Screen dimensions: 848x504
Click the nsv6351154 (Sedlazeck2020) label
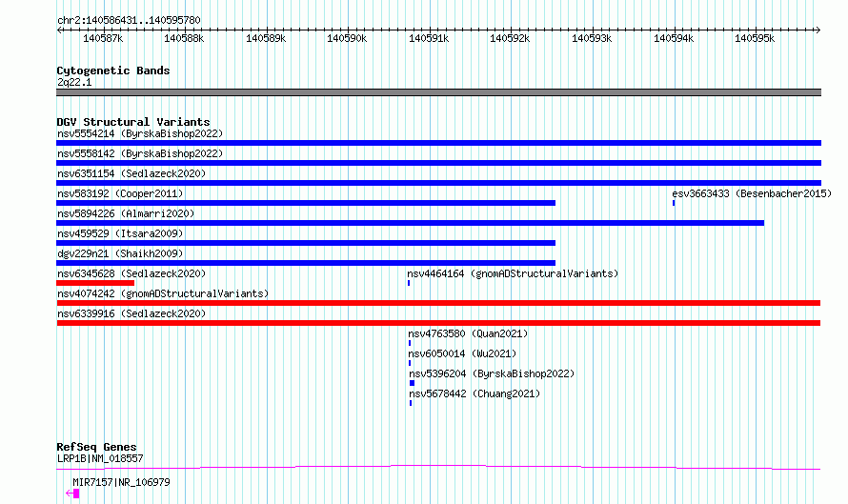[131, 173]
